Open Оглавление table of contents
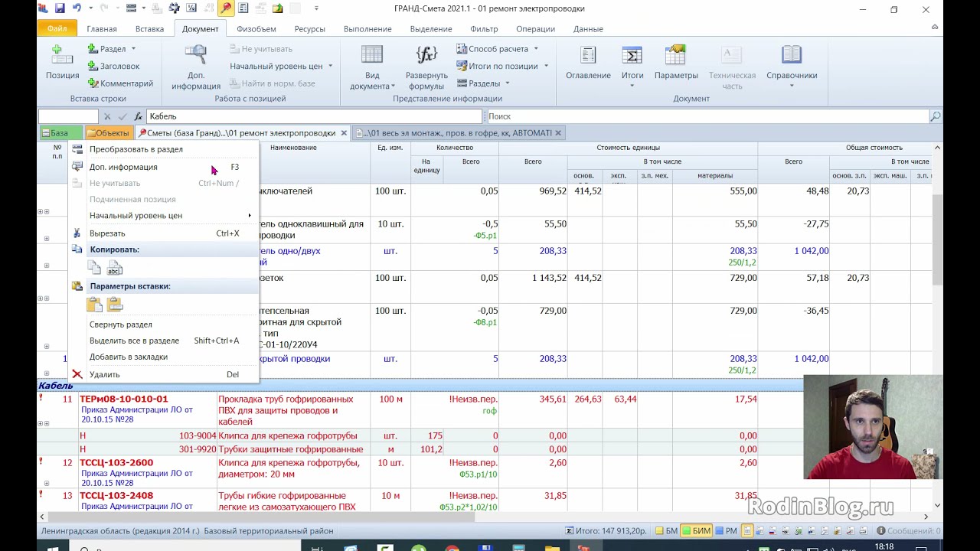The height and width of the screenshot is (551, 980). (x=588, y=62)
